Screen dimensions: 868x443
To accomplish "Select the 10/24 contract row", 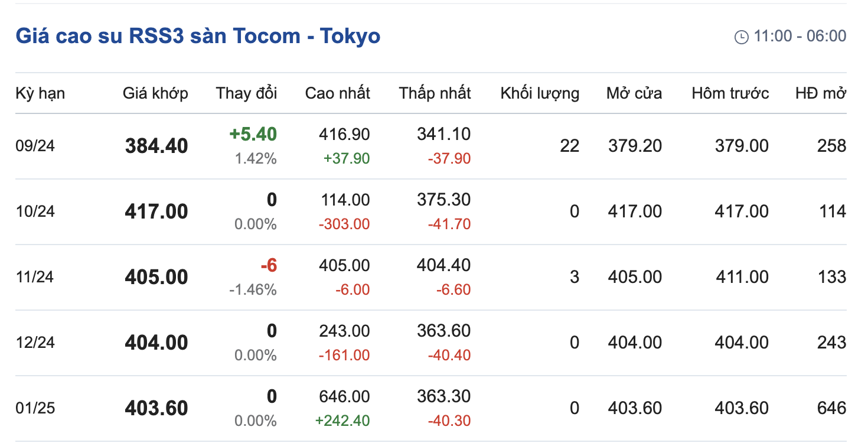I will 431,211.
